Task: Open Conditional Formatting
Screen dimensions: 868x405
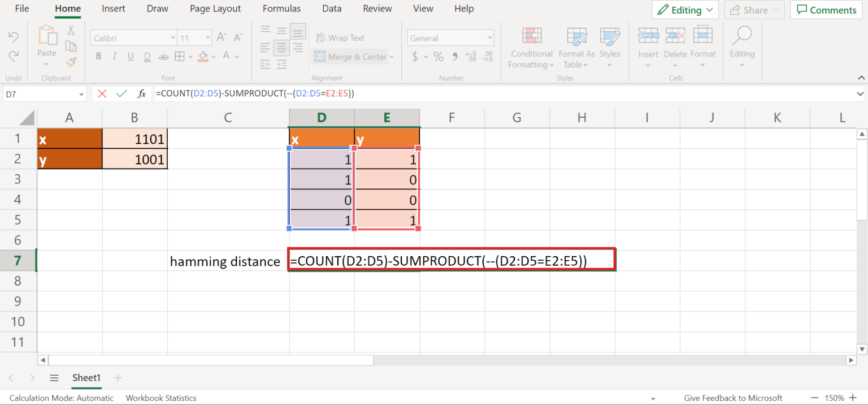Action: [531, 48]
